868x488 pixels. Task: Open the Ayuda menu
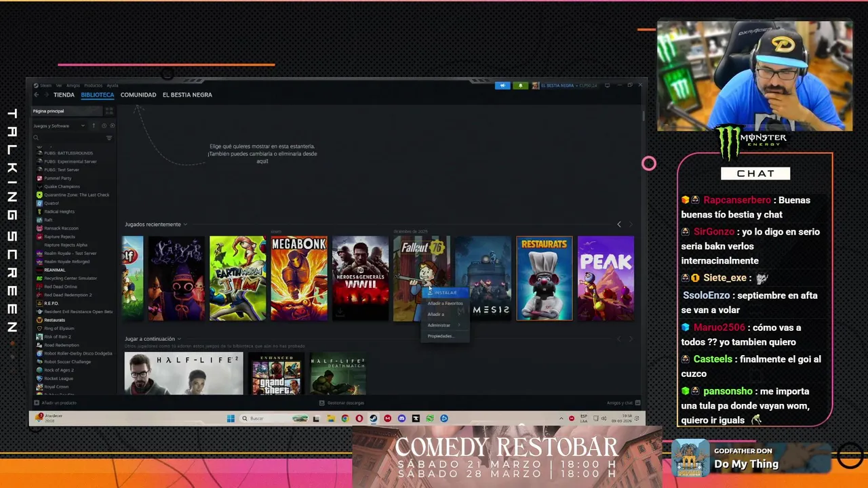click(x=113, y=85)
